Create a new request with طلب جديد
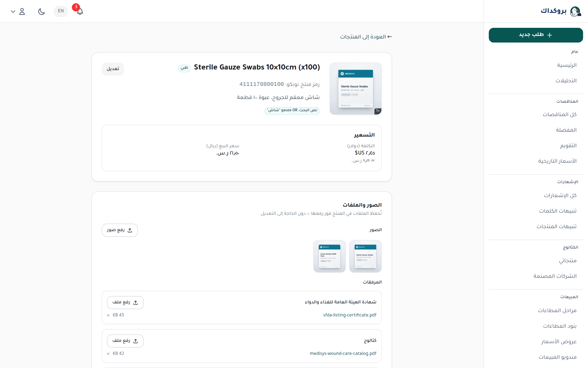The height and width of the screenshot is (368, 588). click(x=536, y=35)
